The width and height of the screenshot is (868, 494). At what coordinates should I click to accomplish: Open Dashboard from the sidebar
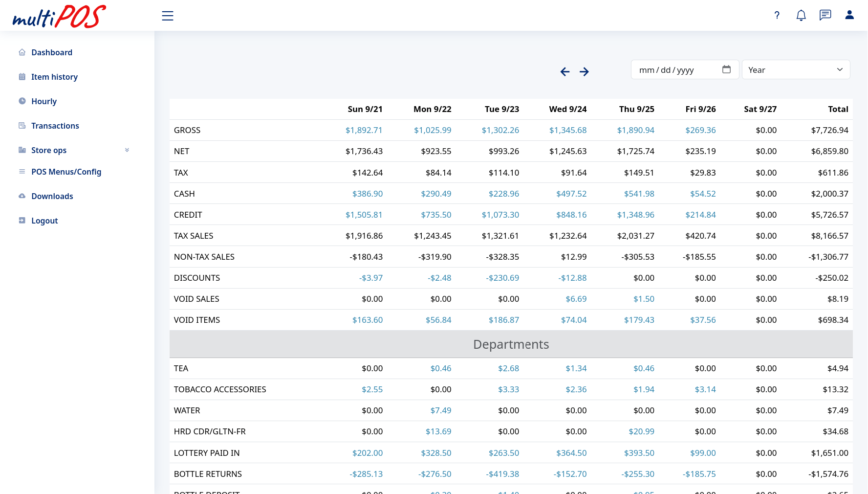tap(52, 52)
